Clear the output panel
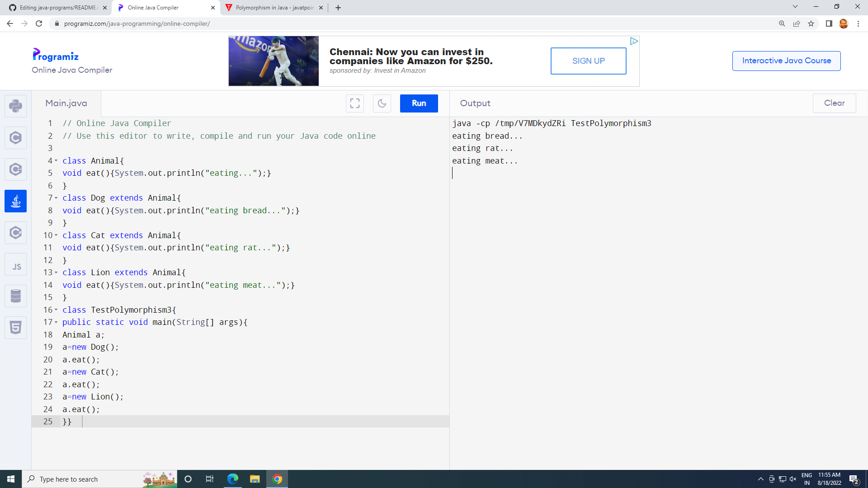Image resolution: width=868 pixels, height=488 pixels. pos(834,103)
